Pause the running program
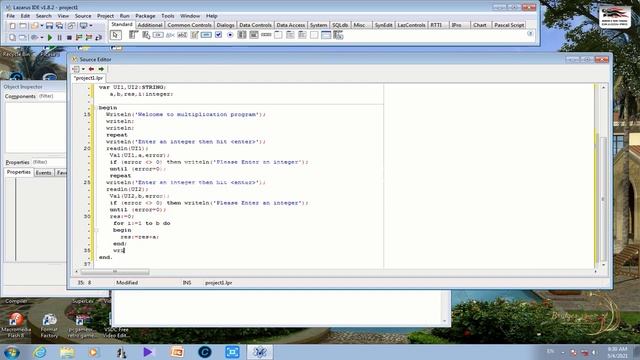This screenshot has width=640, height=360. click(x=60, y=37)
